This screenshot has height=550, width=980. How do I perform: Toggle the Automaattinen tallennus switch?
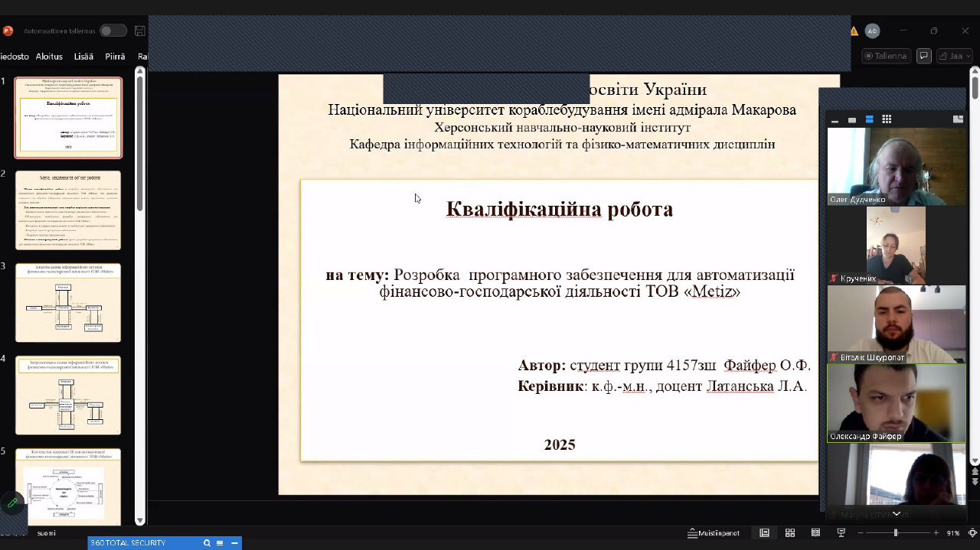click(x=113, y=31)
